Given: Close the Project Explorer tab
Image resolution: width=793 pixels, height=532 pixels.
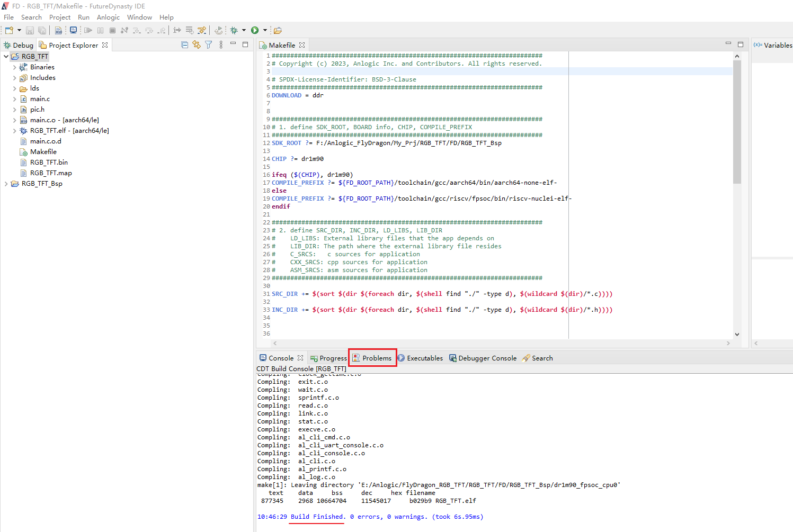Looking at the screenshot, I should [x=105, y=45].
